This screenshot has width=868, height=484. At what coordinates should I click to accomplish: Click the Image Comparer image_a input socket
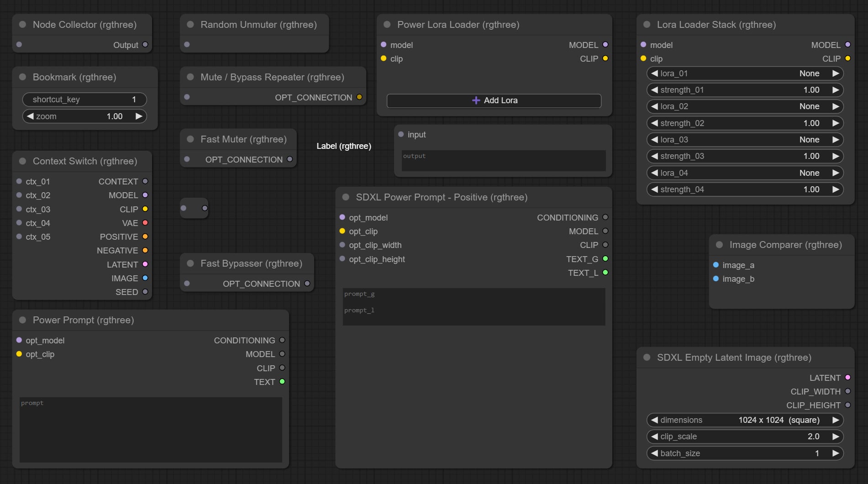[x=716, y=265]
